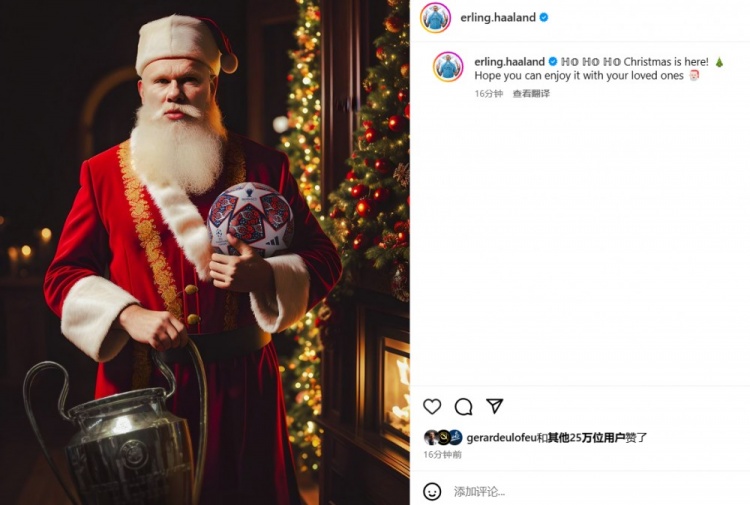Click the comment speech bubble icon

pos(463,406)
